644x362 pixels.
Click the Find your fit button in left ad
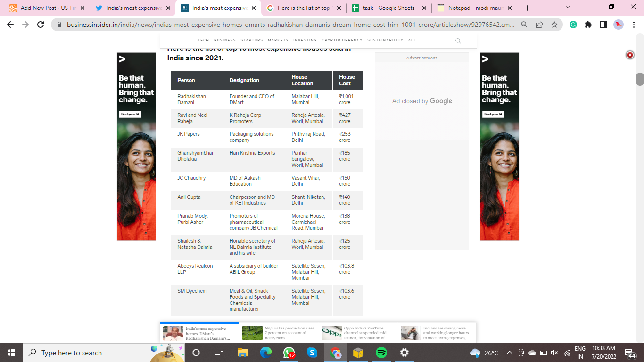[x=130, y=114]
